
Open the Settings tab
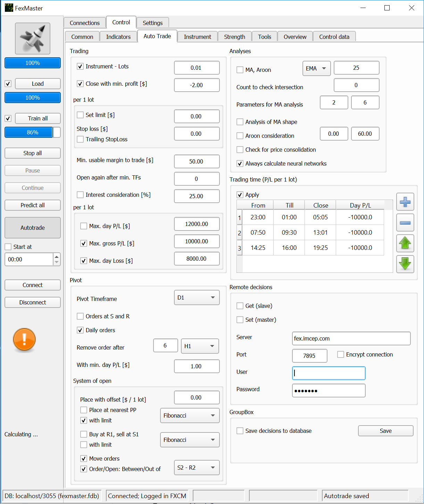[152, 23]
